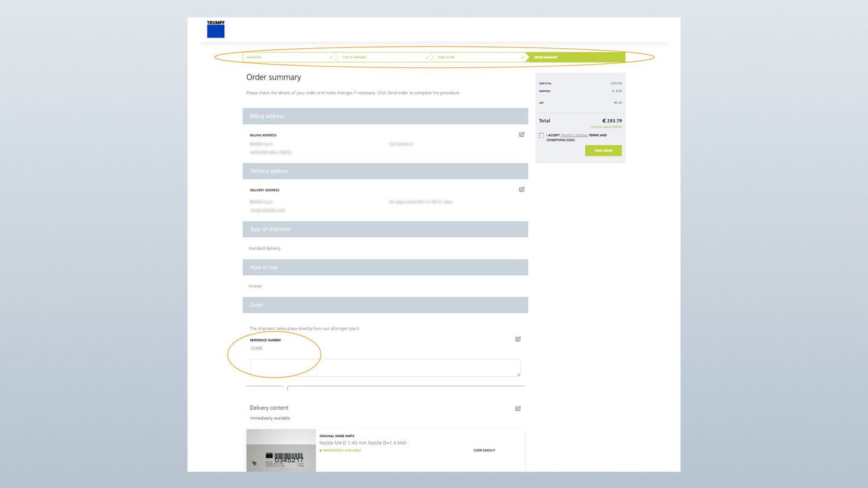Screen dimensions: 868x488
Task: Open the How to pay step
Action: tap(477, 57)
